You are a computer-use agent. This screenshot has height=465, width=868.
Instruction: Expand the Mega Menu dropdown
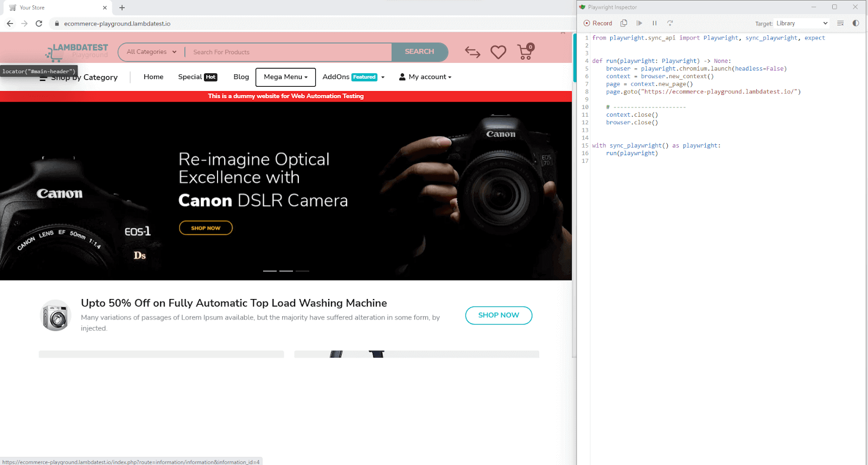coord(285,77)
